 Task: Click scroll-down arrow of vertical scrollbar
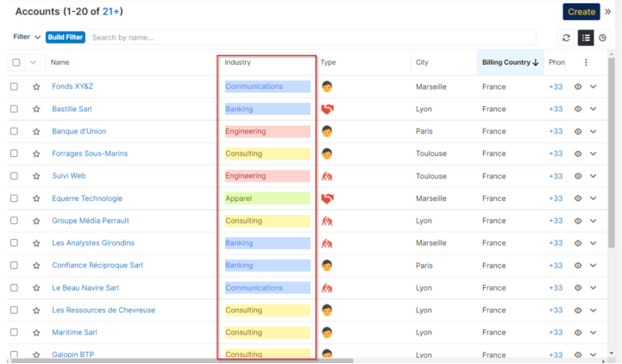(612, 353)
